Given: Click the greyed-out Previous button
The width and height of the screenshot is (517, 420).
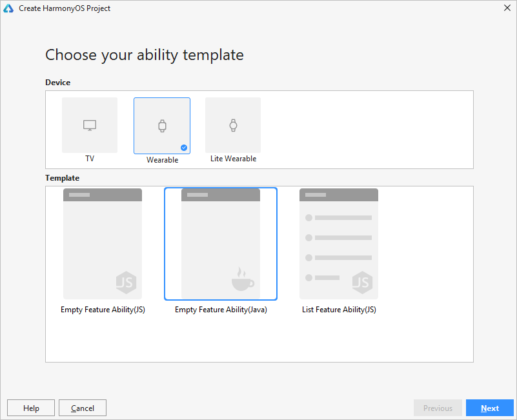Looking at the screenshot, I should (438, 408).
